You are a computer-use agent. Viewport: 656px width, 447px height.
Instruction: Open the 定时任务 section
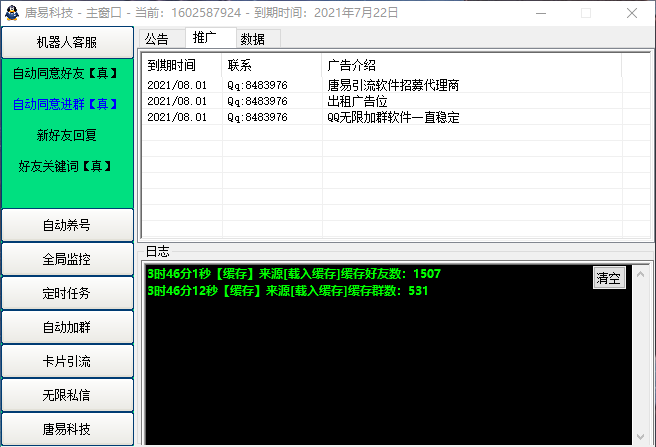click(x=67, y=293)
